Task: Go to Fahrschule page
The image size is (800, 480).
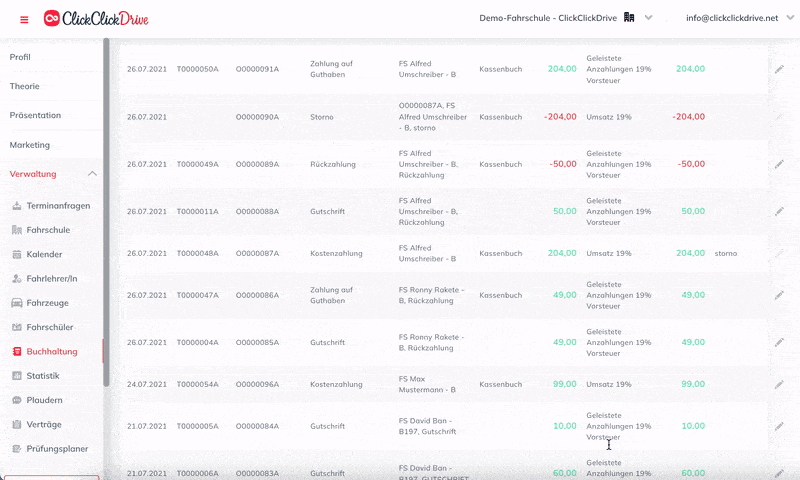Action: (x=48, y=230)
